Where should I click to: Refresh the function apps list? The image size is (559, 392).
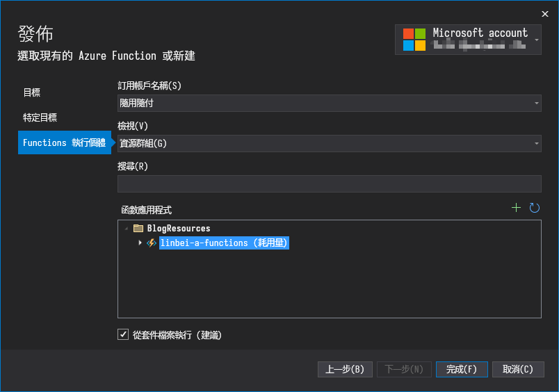534,208
